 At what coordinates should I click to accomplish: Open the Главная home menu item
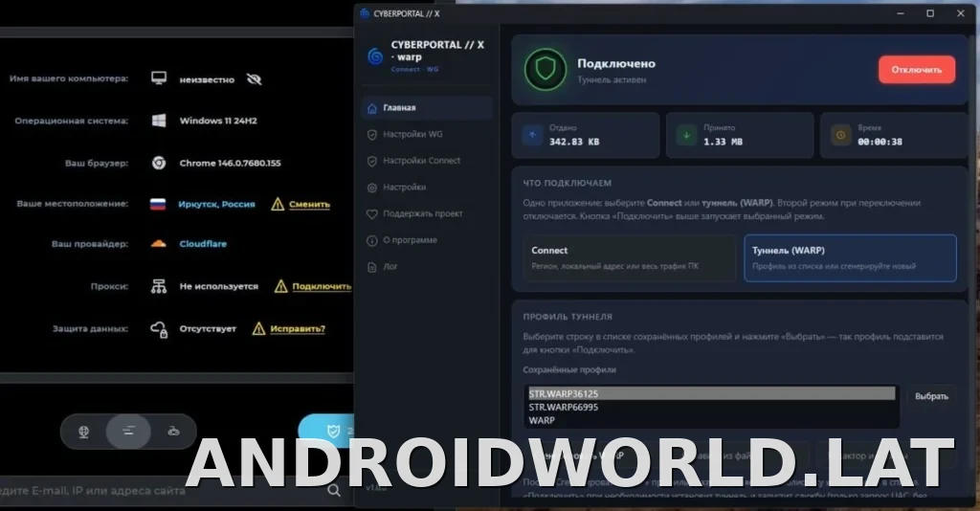pos(427,108)
